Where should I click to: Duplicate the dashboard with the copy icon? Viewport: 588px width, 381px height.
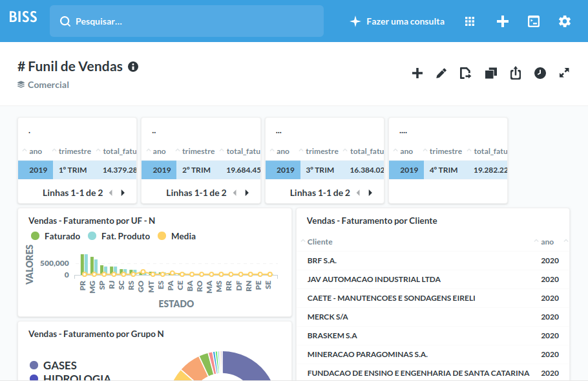tap(491, 73)
